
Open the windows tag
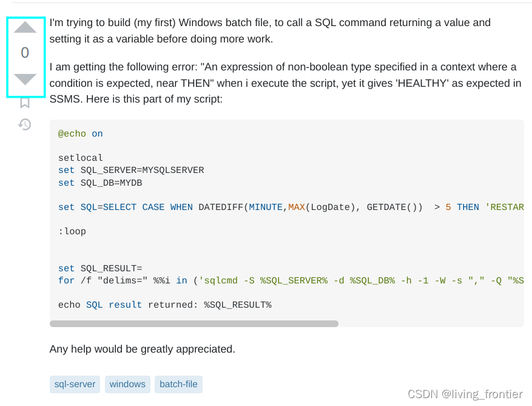click(x=127, y=384)
